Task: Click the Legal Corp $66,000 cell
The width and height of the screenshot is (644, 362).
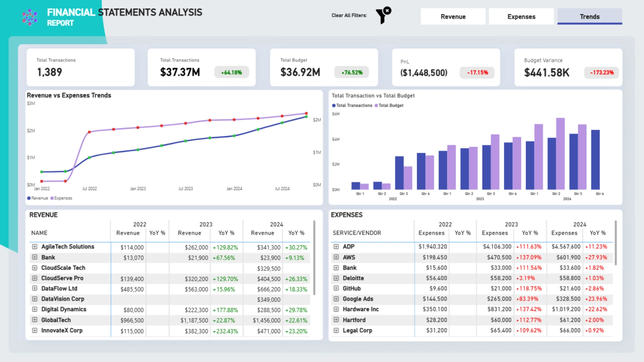Action: click(570, 330)
